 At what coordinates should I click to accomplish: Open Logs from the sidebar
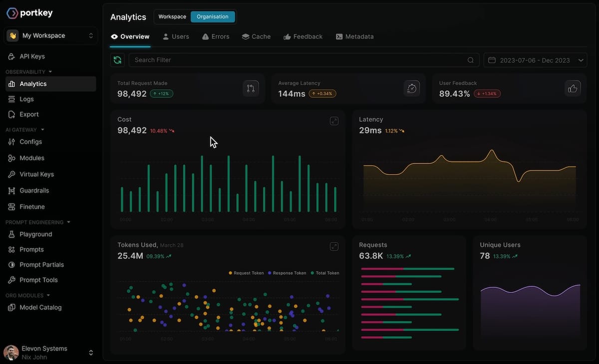tap(26, 99)
